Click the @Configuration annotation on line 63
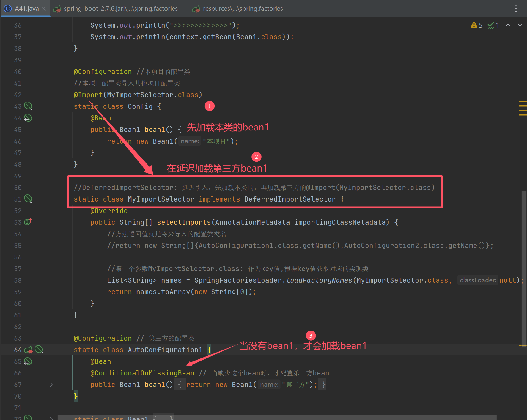527x420 pixels. click(103, 338)
